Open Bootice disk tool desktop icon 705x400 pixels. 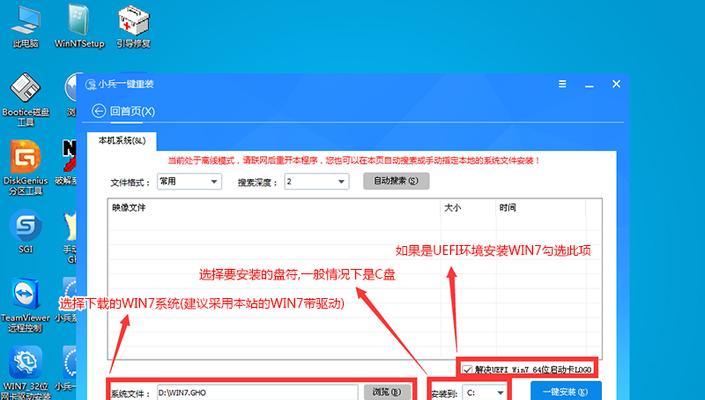26,100
